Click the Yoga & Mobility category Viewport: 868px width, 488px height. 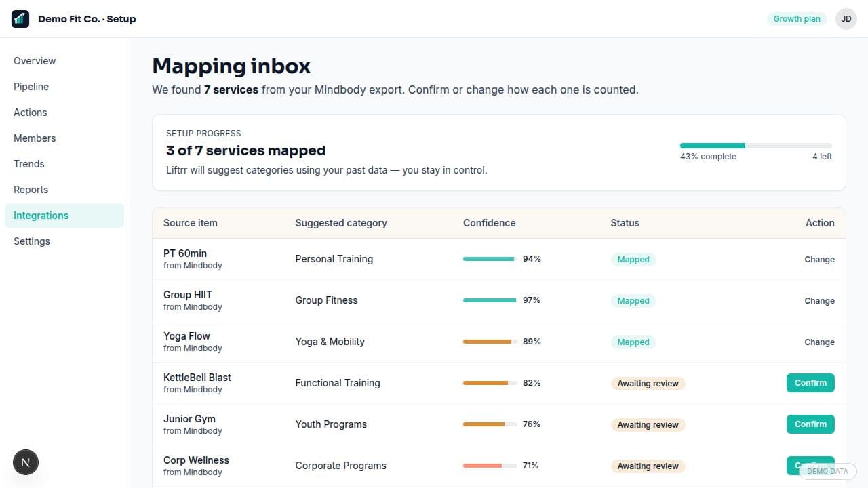(330, 342)
